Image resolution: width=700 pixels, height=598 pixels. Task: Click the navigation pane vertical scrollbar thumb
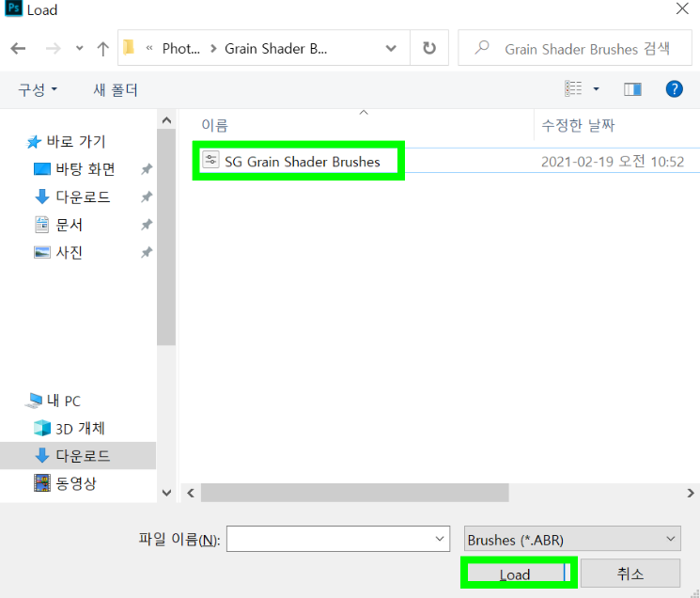(166, 237)
